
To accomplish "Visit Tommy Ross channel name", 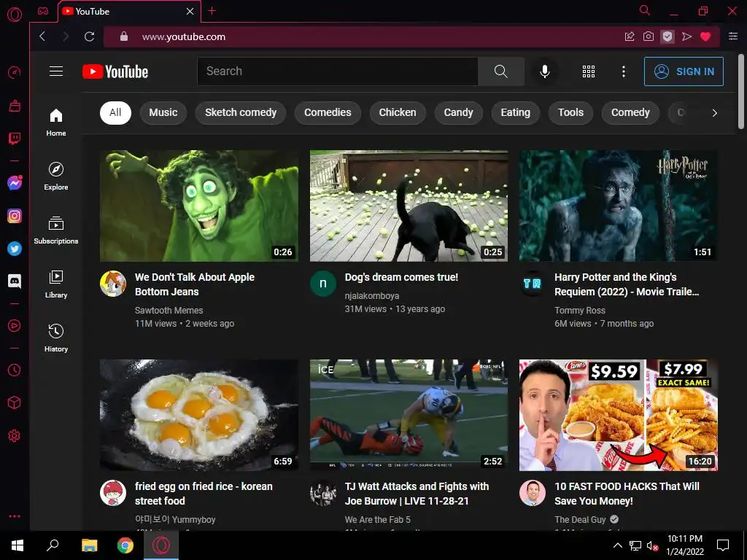I will (580, 311).
